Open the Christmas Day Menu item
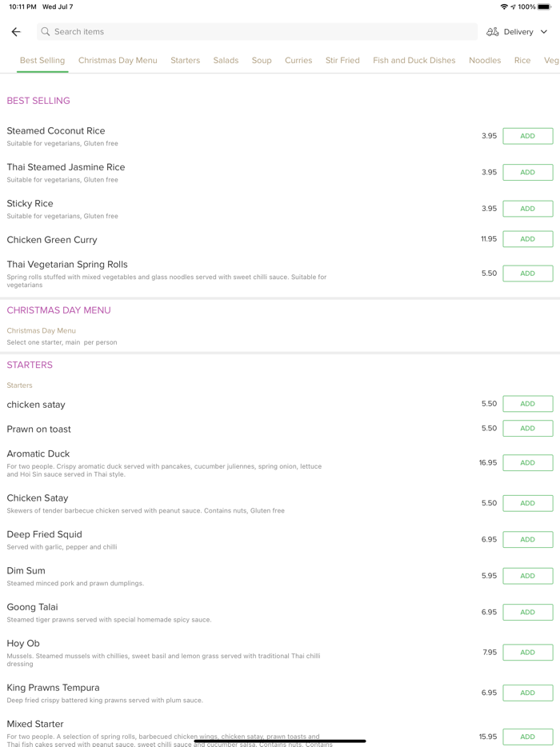 click(42, 331)
